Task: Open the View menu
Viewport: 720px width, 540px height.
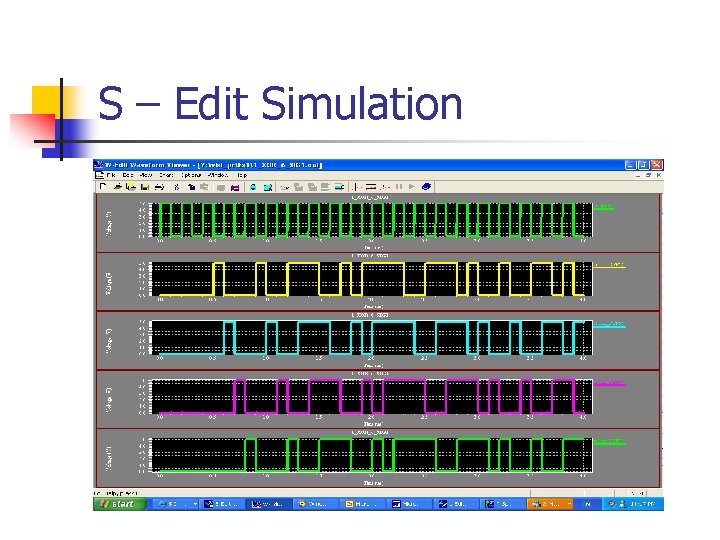Action: click(x=146, y=175)
